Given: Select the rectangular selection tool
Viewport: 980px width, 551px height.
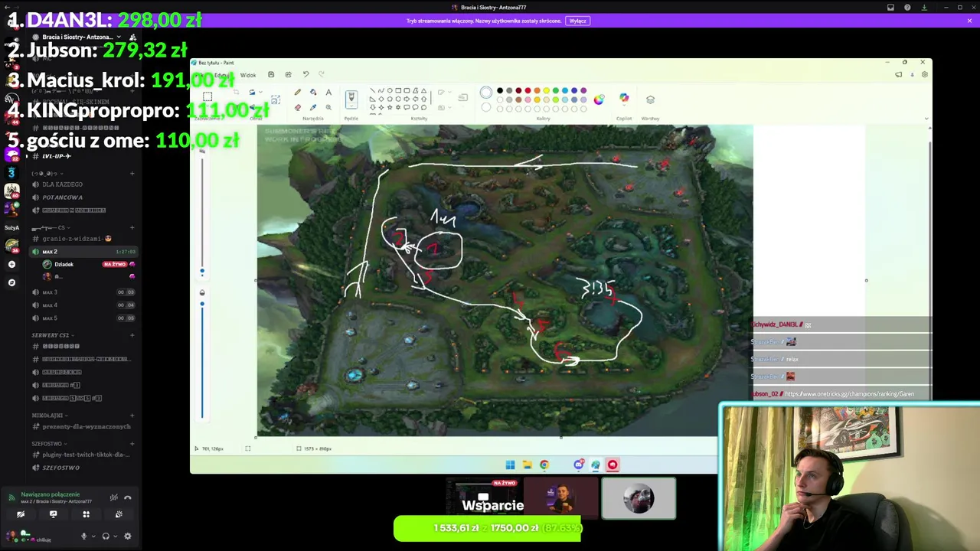Looking at the screenshot, I should click(207, 97).
